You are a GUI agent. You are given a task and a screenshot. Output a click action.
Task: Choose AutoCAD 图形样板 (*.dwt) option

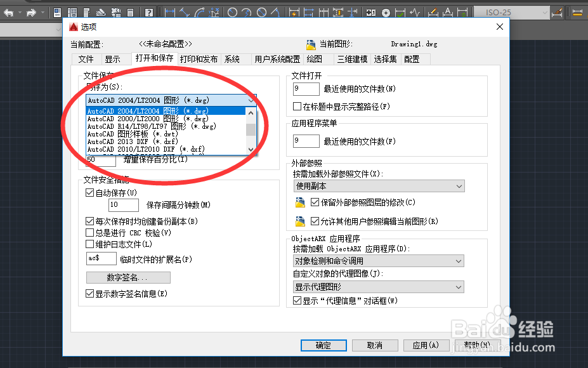pos(166,134)
